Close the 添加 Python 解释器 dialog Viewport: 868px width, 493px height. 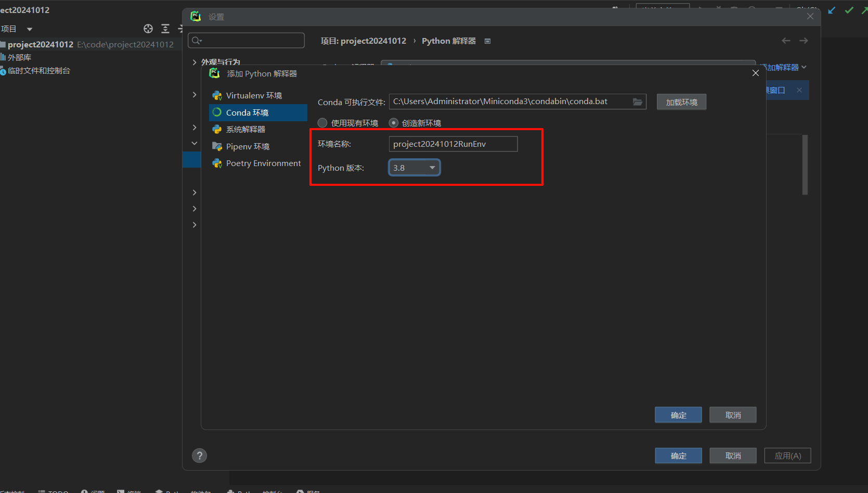point(756,73)
